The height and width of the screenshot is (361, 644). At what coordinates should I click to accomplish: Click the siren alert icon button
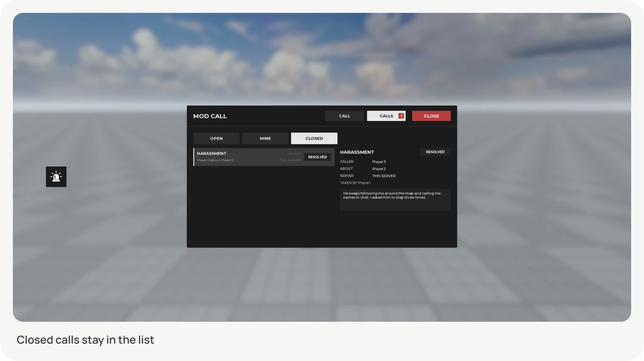click(56, 177)
